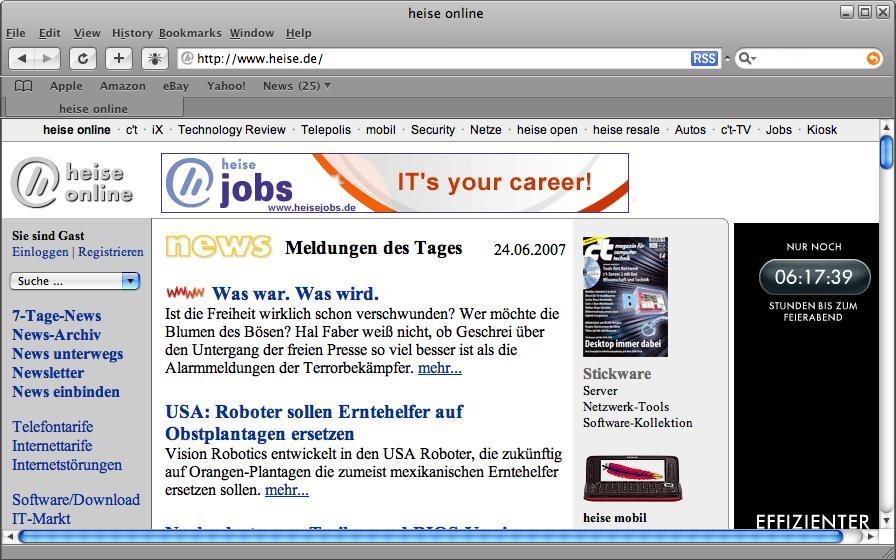Click the small arrow beside the RSS field
Viewport: 896px width, 560px height.
pos(727,58)
